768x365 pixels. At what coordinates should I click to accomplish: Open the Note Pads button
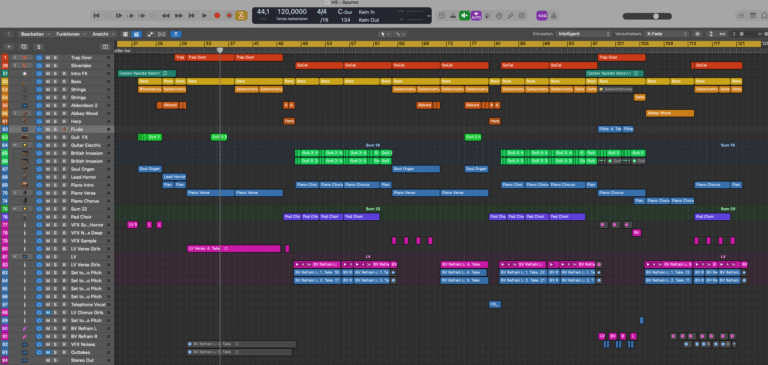(753, 16)
